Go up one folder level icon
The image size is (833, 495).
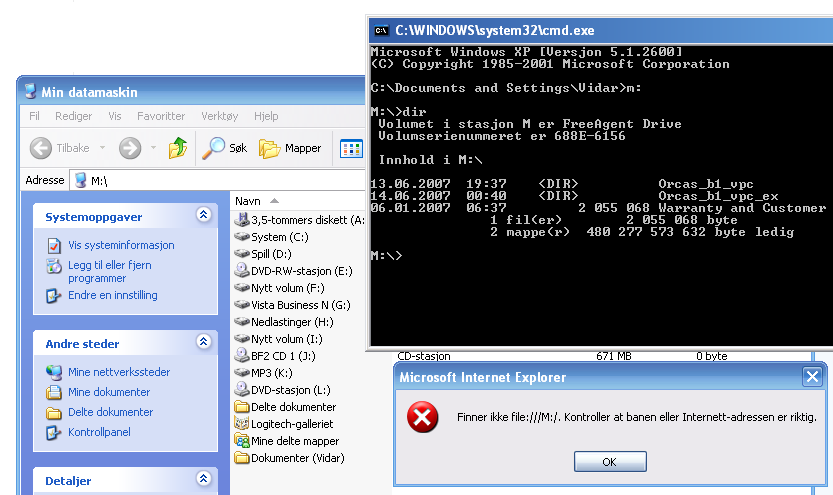(x=178, y=148)
